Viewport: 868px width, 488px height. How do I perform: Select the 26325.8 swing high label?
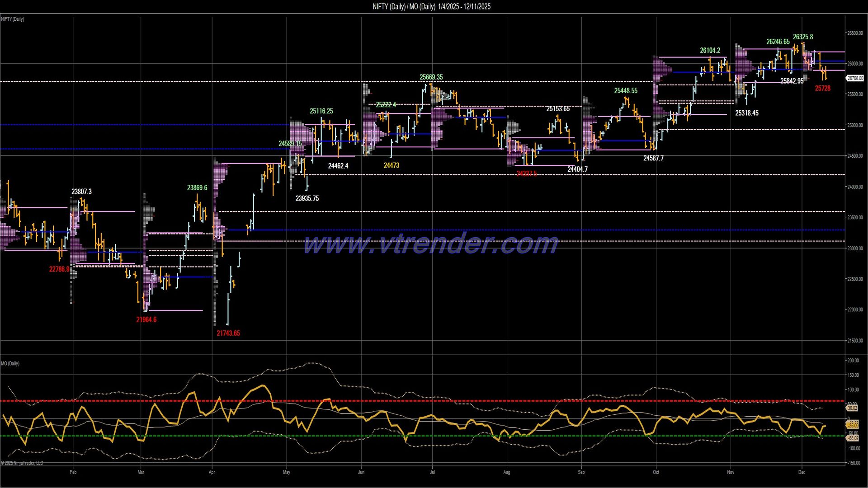coord(803,38)
